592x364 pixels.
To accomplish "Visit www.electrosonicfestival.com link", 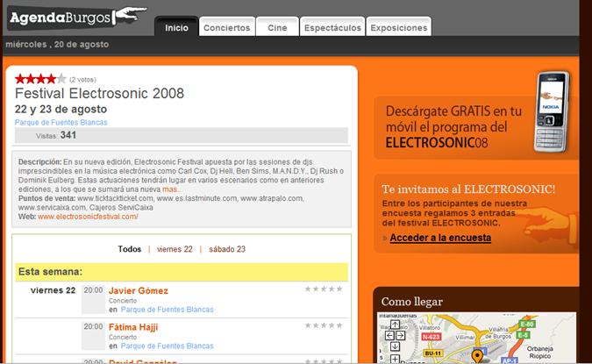I will pyautogui.click(x=88, y=217).
